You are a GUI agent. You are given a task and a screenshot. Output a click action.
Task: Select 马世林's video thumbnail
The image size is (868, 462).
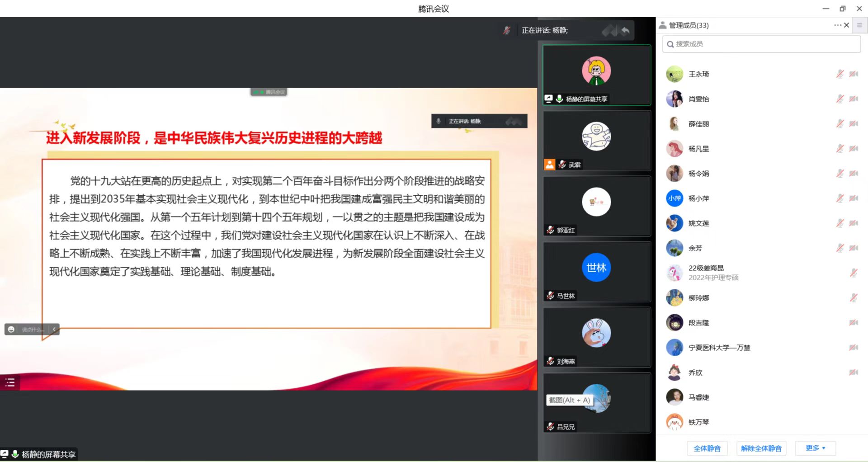point(596,271)
